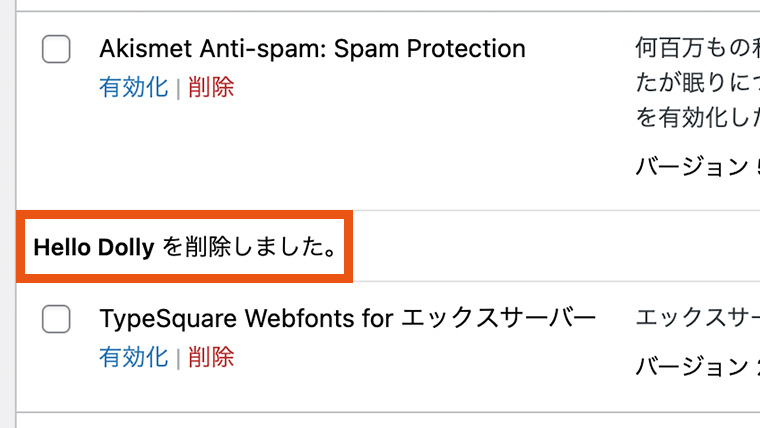Click the TypeSquare バージョン text
760x428 pixels.
point(696,367)
